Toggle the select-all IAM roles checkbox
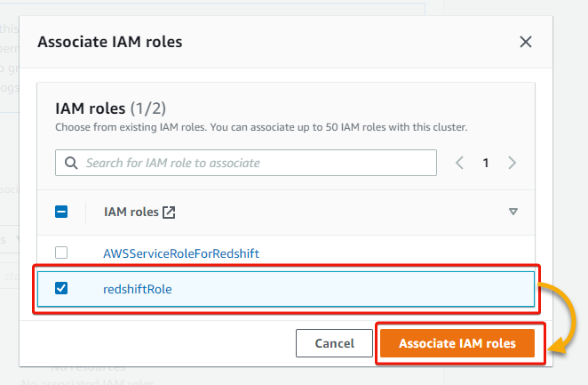 coord(61,212)
